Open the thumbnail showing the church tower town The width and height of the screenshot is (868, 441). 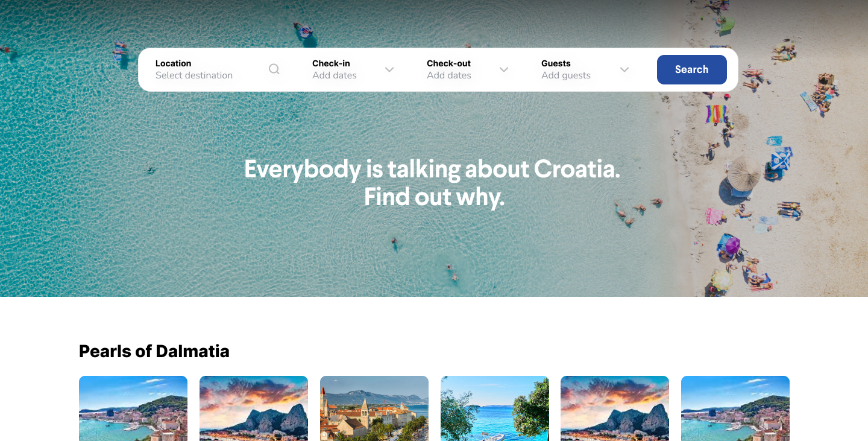point(374,408)
